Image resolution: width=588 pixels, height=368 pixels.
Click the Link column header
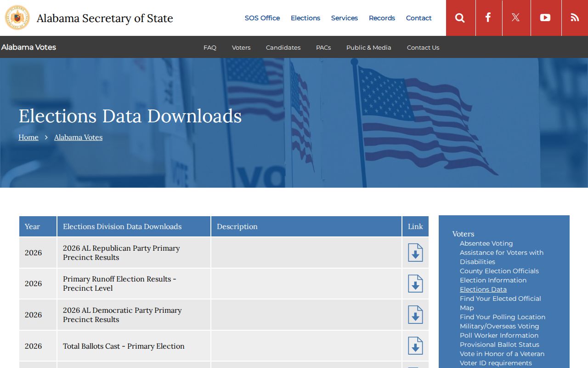[x=415, y=226]
